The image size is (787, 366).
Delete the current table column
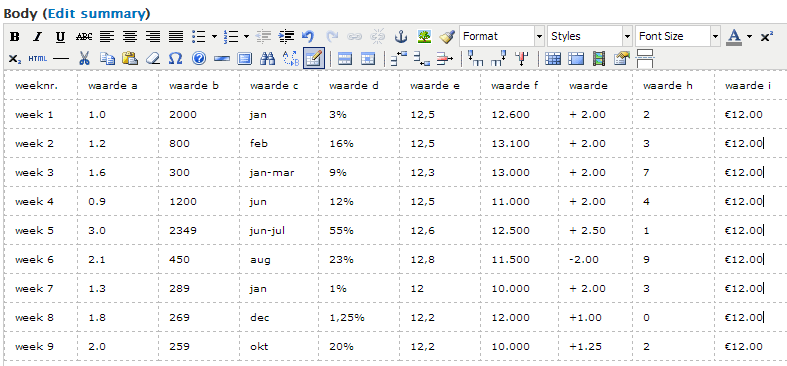coord(522,59)
